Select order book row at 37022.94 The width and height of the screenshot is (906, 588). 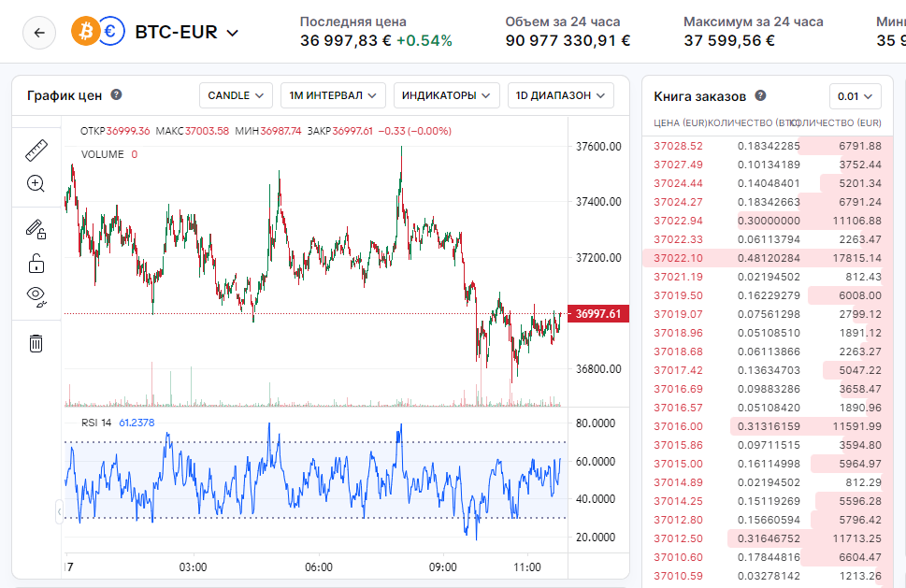coord(768,221)
